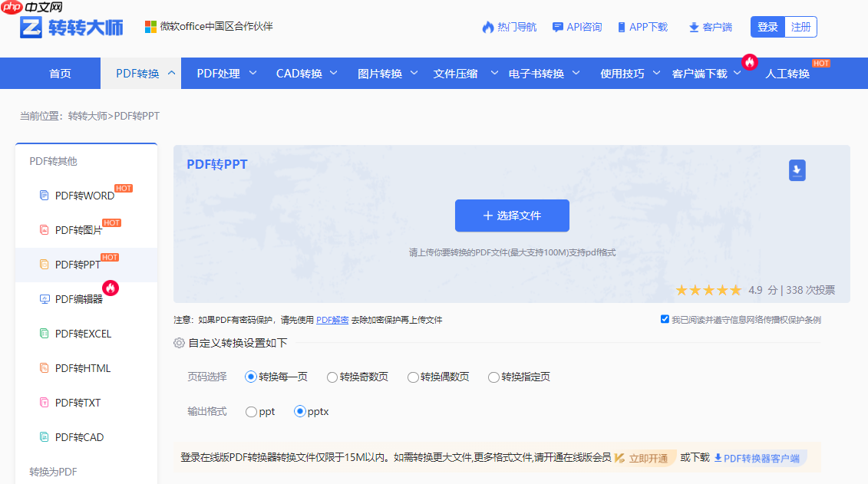Switch output format to ppt
868x484 pixels.
250,411
